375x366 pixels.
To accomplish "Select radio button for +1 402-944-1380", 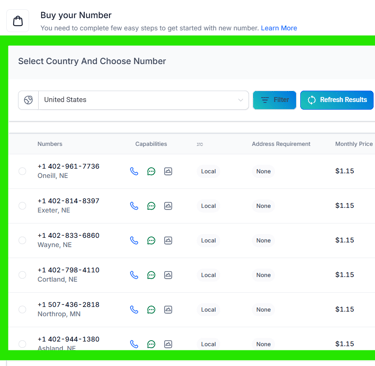I will [x=22, y=344].
